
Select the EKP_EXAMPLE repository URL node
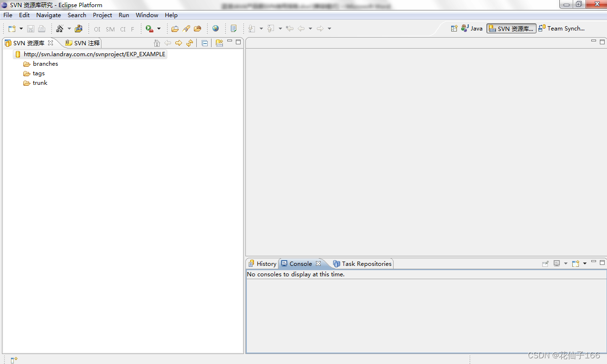pos(91,54)
